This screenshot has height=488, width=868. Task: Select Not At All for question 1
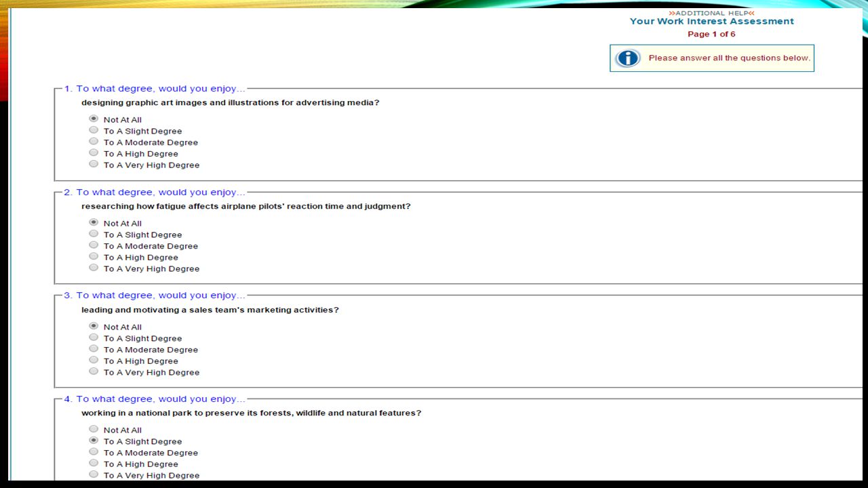coord(94,119)
